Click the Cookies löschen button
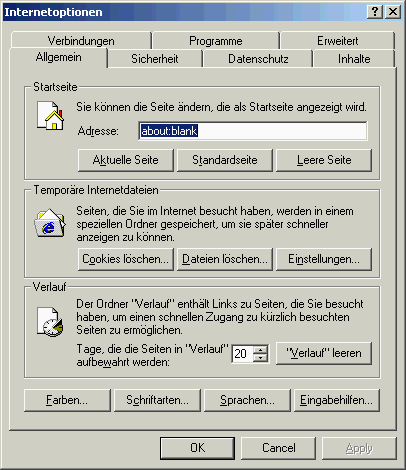Viewport: 406px width, 470px height. (x=126, y=259)
